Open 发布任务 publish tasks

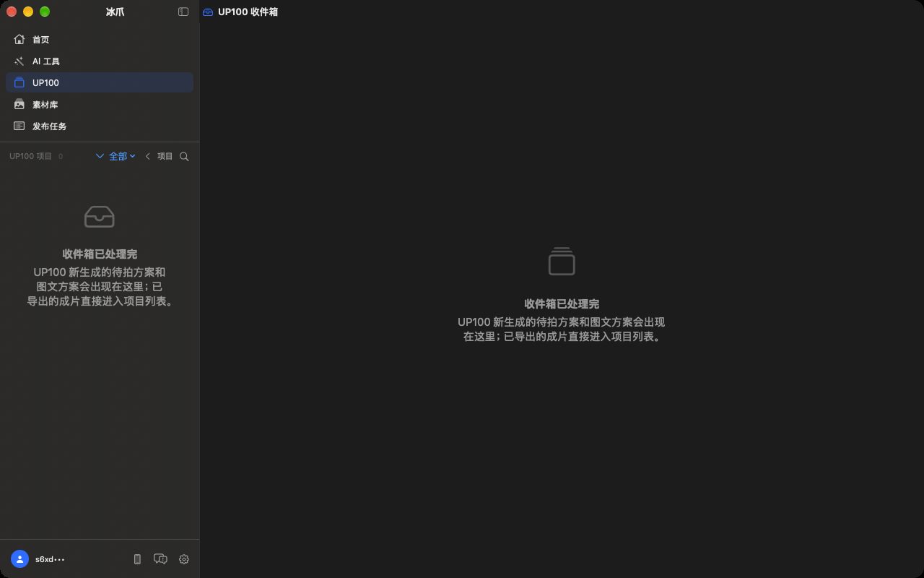pos(100,126)
